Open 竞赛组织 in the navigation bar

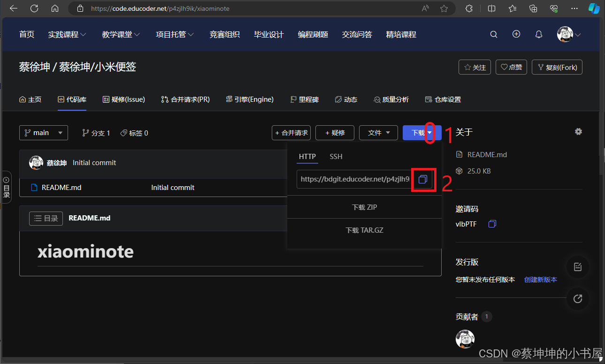224,34
